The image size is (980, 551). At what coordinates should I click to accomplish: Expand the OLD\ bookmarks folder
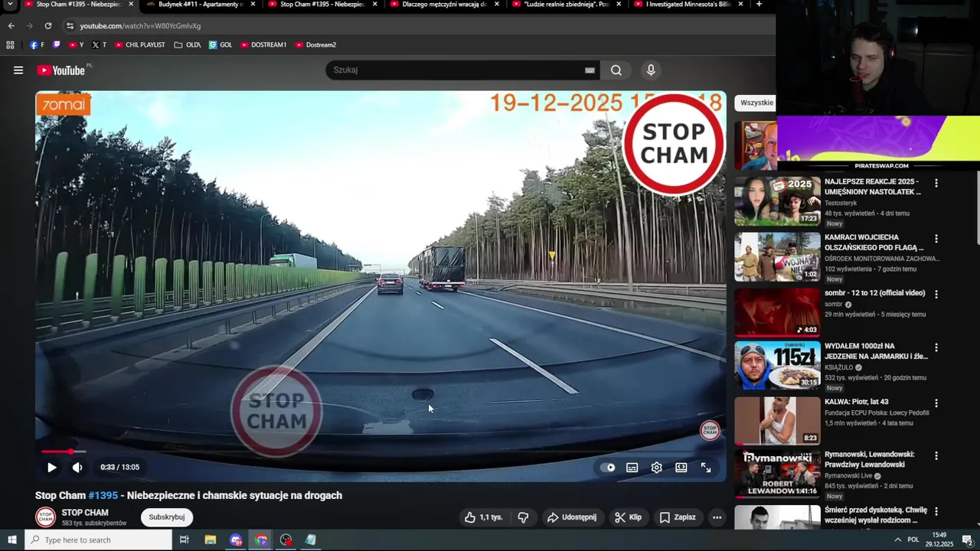tap(188, 45)
